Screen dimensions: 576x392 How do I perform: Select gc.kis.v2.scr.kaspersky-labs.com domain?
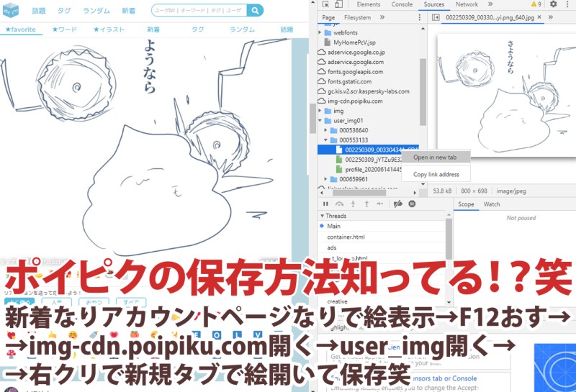(x=364, y=91)
